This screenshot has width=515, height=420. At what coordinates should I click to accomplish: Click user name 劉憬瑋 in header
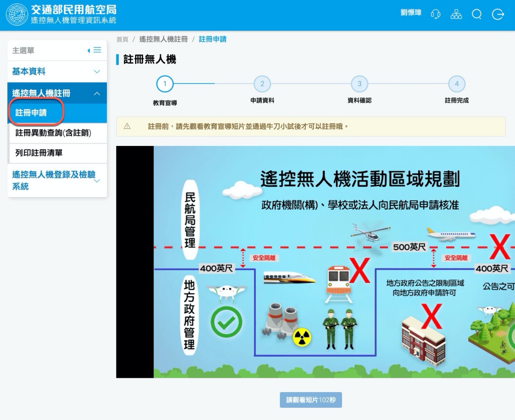411,14
